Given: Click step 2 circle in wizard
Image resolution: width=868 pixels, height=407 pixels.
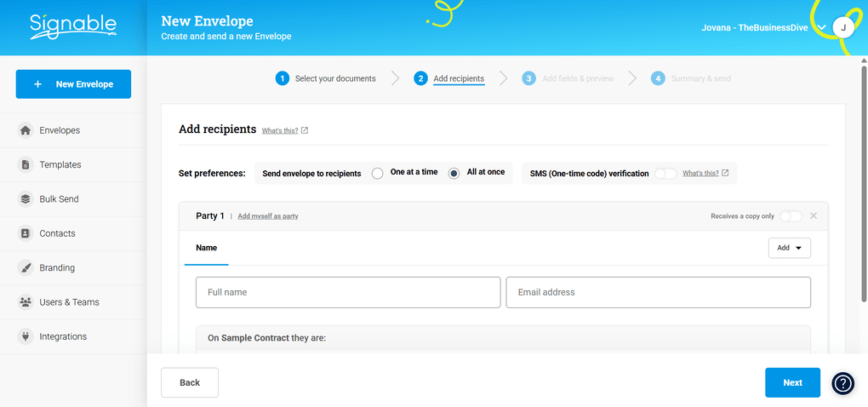Looking at the screenshot, I should point(420,78).
